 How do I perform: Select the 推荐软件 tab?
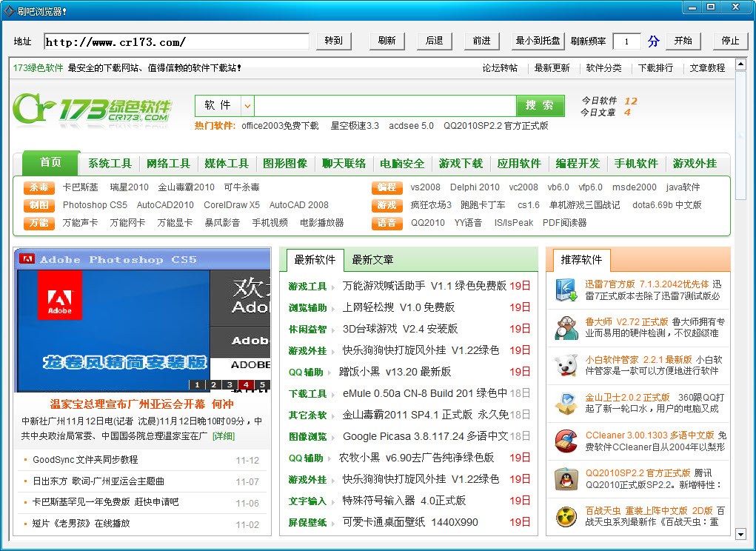click(x=581, y=260)
